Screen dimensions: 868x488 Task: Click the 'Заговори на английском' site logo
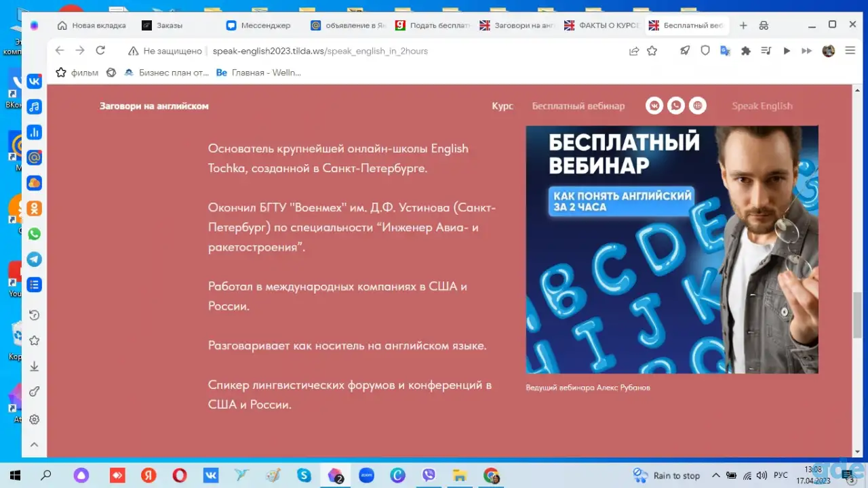pyautogui.click(x=154, y=106)
